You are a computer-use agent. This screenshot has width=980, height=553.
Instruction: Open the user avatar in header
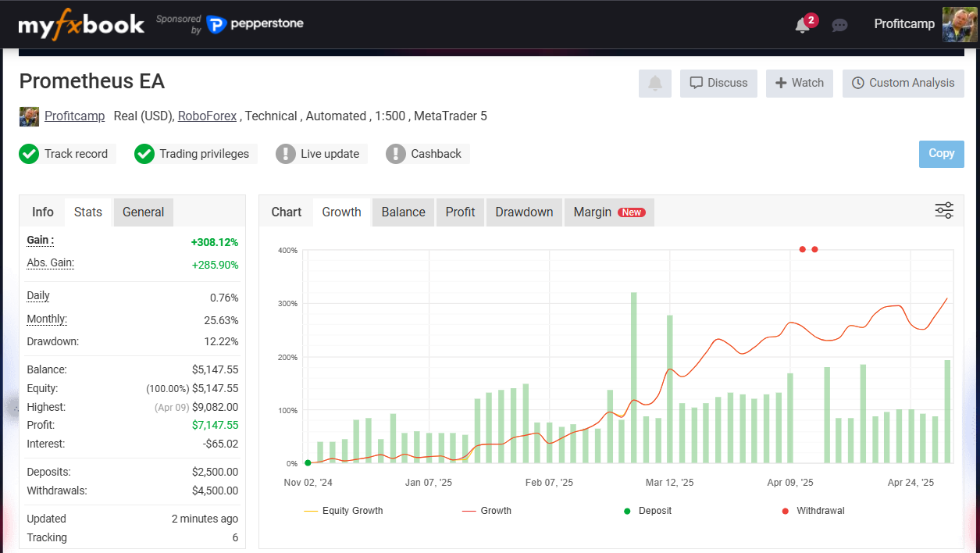pyautogui.click(x=958, y=24)
